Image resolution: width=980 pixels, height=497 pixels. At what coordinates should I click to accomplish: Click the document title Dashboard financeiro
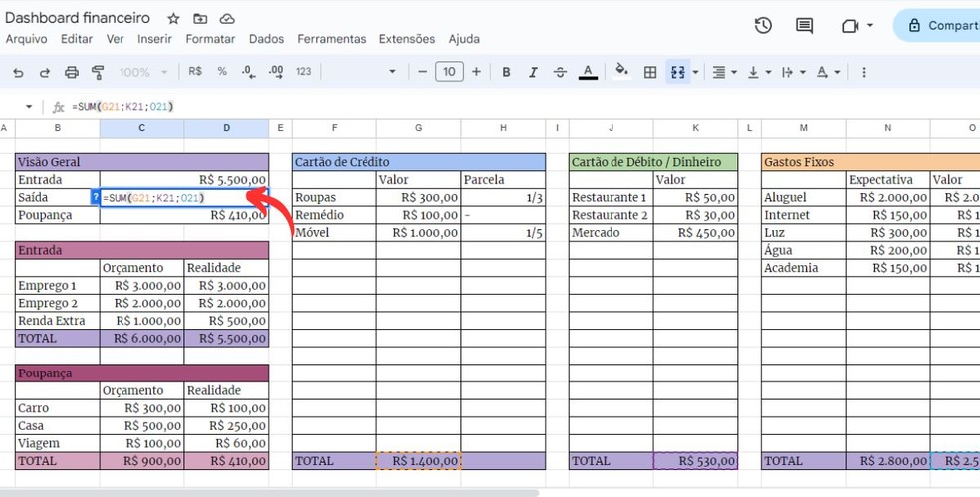point(78,18)
